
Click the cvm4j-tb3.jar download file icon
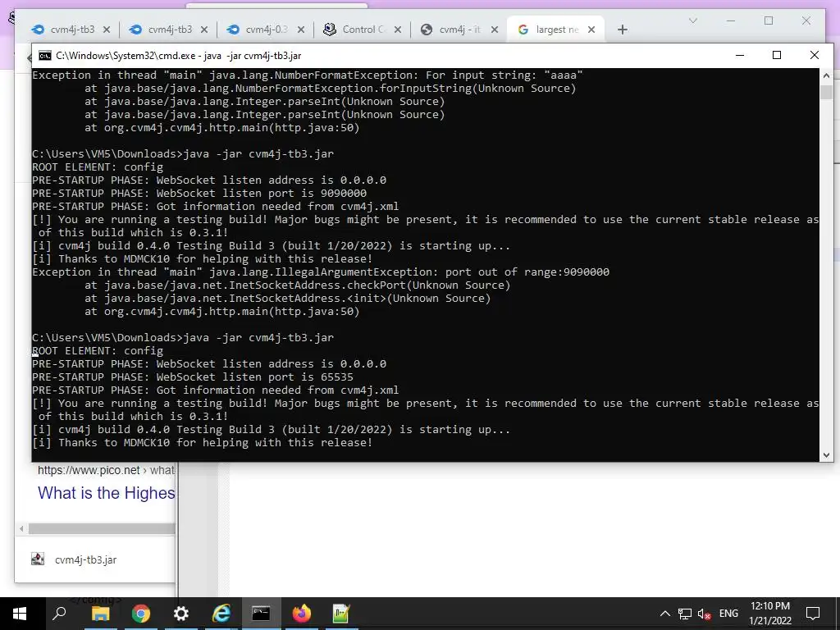click(x=38, y=559)
